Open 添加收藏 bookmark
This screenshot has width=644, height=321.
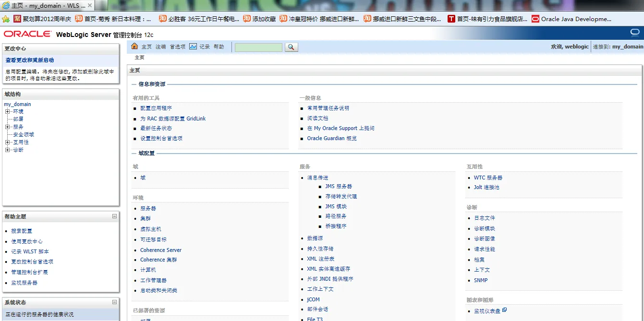click(259, 19)
